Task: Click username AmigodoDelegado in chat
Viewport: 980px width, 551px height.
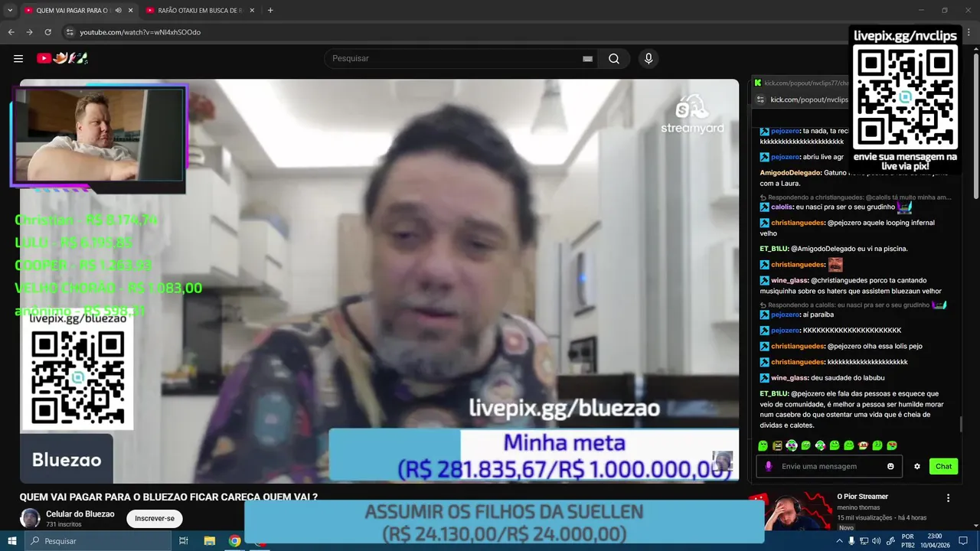Action: 790,173
